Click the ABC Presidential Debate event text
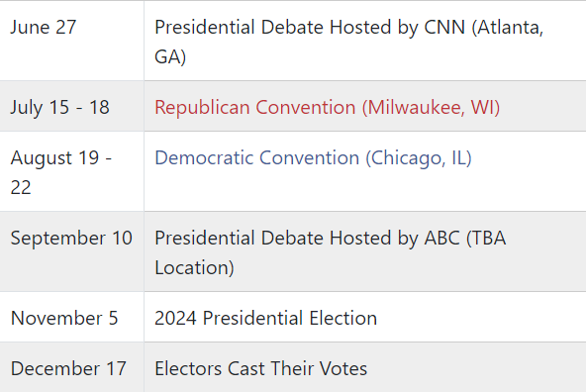The height and width of the screenshot is (392, 586). [331, 252]
